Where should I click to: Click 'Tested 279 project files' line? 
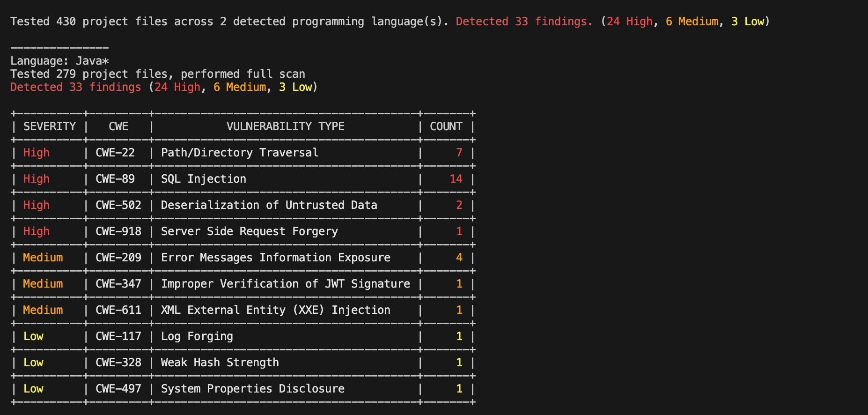(157, 74)
